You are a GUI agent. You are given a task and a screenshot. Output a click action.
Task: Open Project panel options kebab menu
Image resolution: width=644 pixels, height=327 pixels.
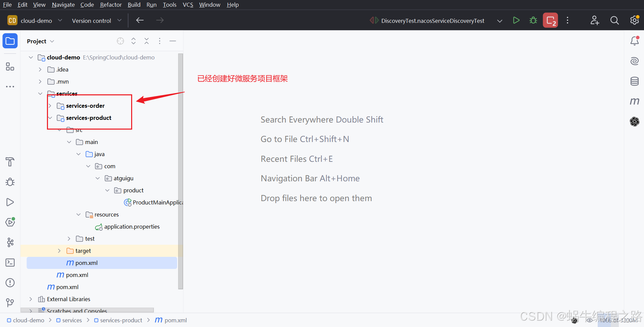[x=160, y=41]
